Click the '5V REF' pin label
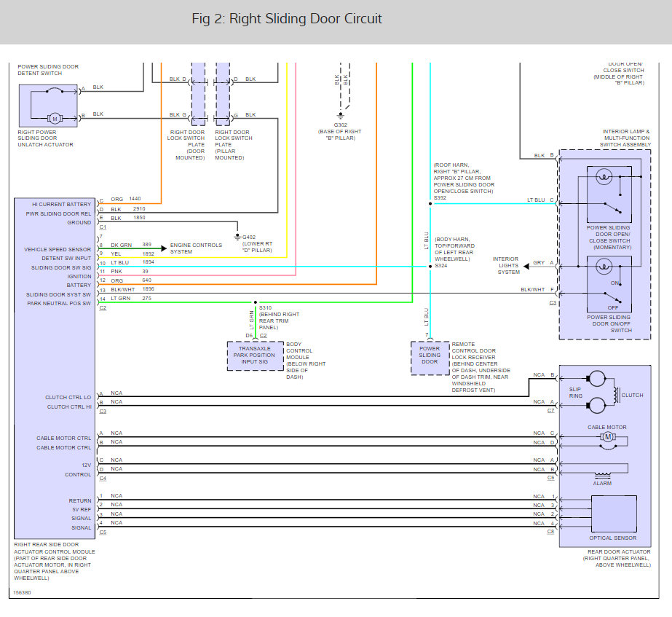The image size is (672, 617). point(82,509)
